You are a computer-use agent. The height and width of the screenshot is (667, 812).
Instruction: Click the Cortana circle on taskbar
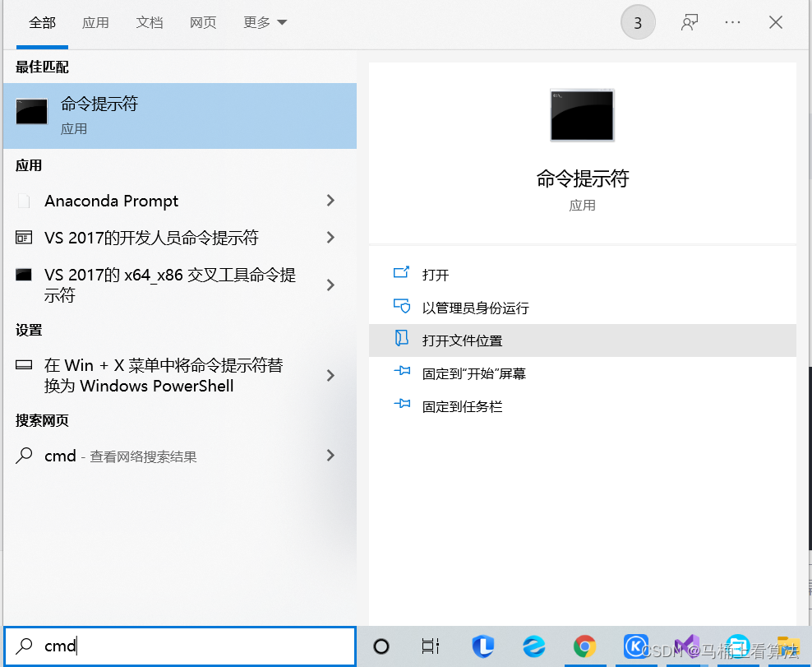pyautogui.click(x=381, y=646)
